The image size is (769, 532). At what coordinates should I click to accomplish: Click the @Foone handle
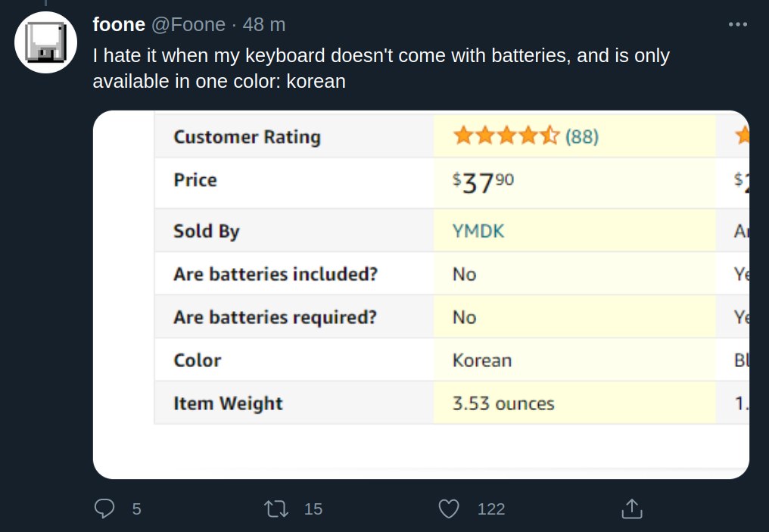point(188,25)
